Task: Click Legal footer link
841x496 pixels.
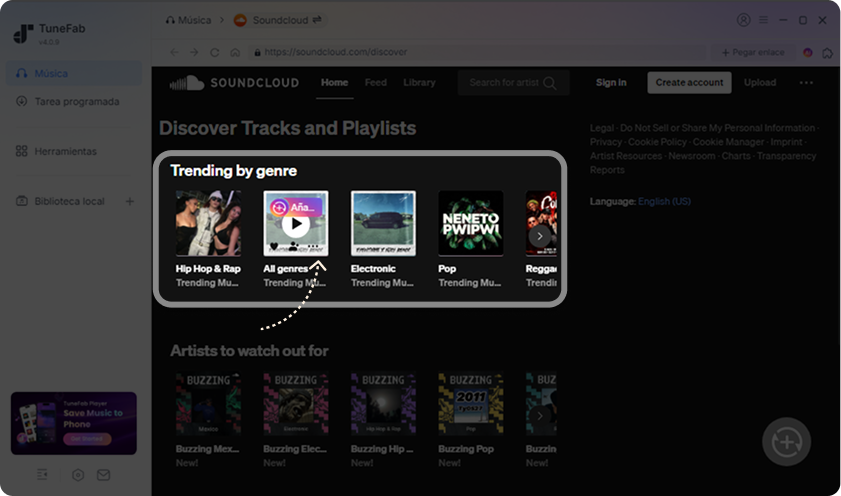Action: 602,128
